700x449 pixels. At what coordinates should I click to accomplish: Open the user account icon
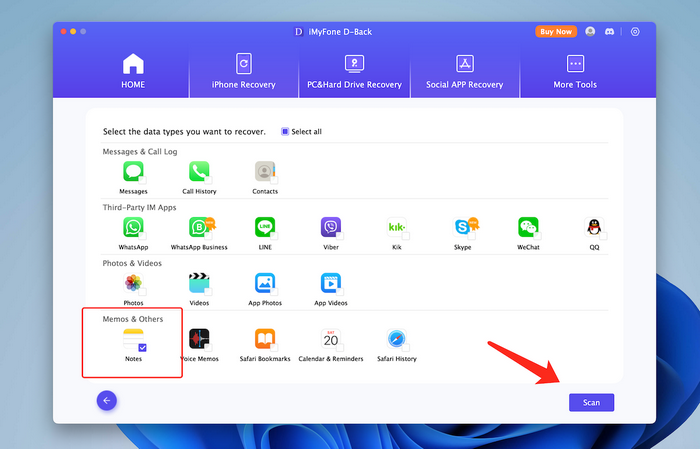(x=590, y=32)
